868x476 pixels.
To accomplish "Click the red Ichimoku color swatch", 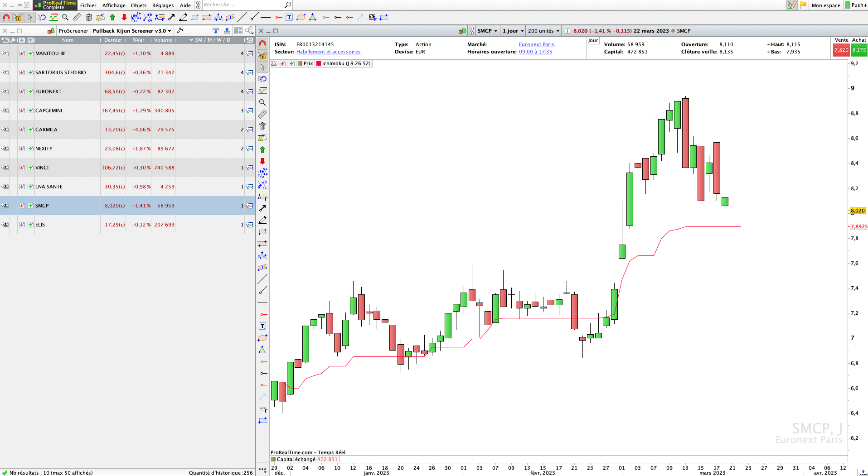I will click(x=319, y=63).
